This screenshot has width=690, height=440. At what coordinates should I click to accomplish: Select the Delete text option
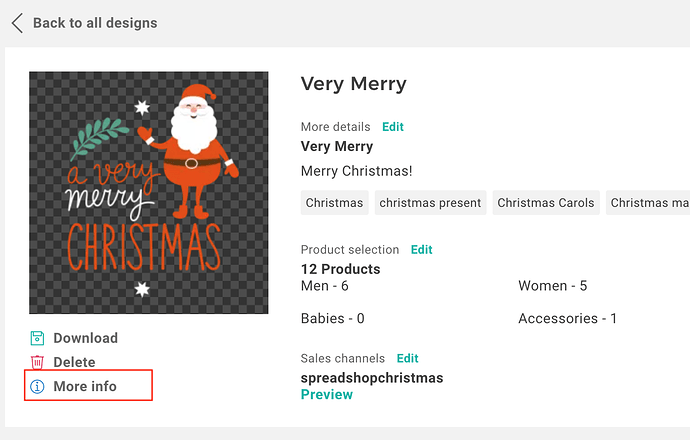(x=74, y=362)
